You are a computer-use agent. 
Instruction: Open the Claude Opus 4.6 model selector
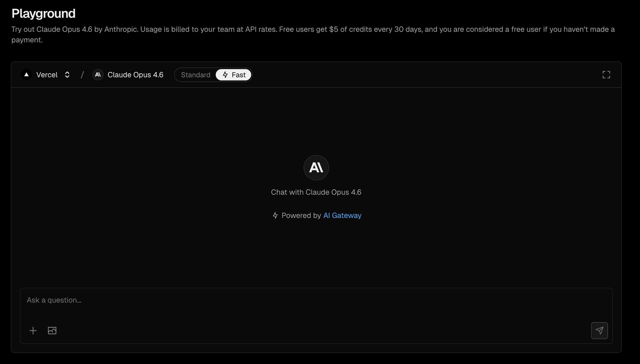pyautogui.click(x=135, y=75)
